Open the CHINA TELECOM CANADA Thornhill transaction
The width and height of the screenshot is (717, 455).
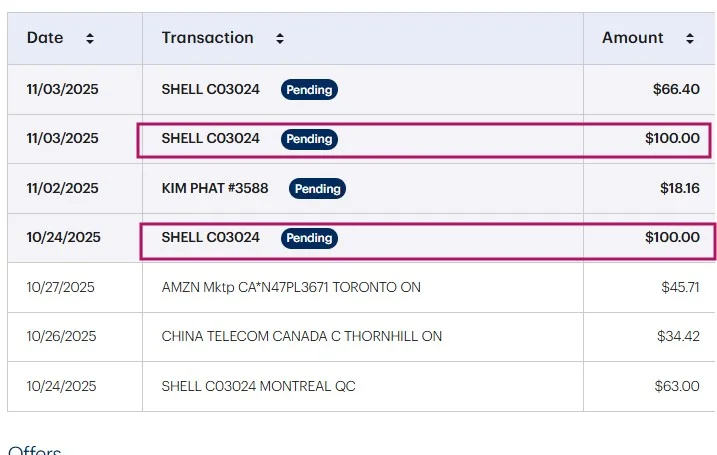[301, 337]
